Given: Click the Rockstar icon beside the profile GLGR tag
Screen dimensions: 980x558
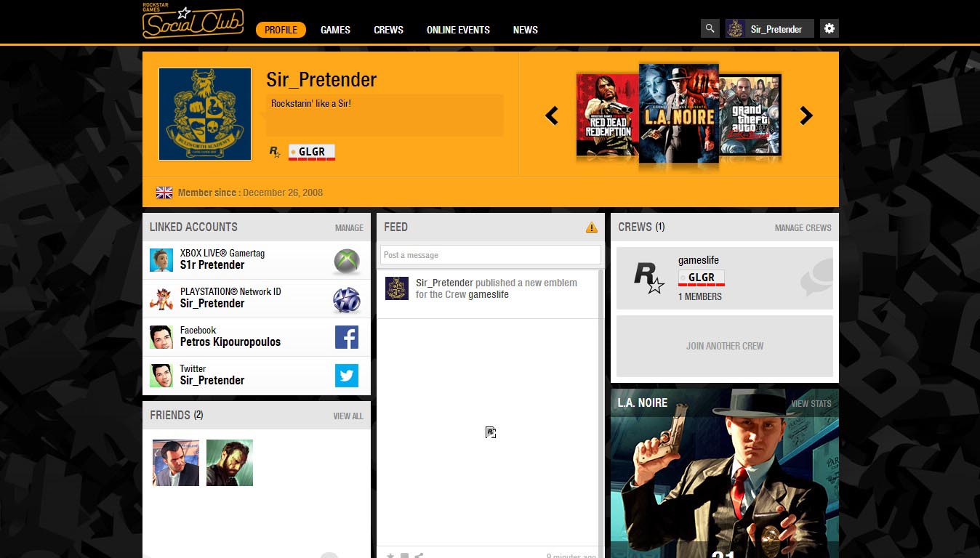Looking at the screenshot, I should pos(275,152).
